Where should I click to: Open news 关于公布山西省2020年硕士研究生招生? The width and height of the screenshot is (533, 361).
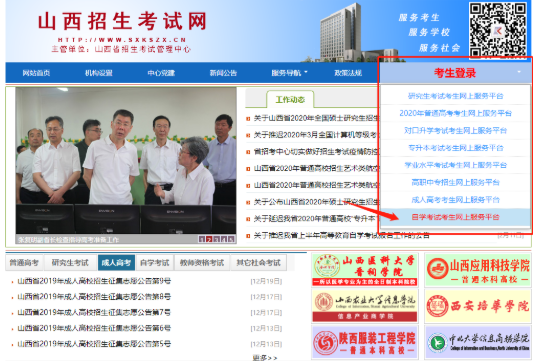click(x=316, y=202)
